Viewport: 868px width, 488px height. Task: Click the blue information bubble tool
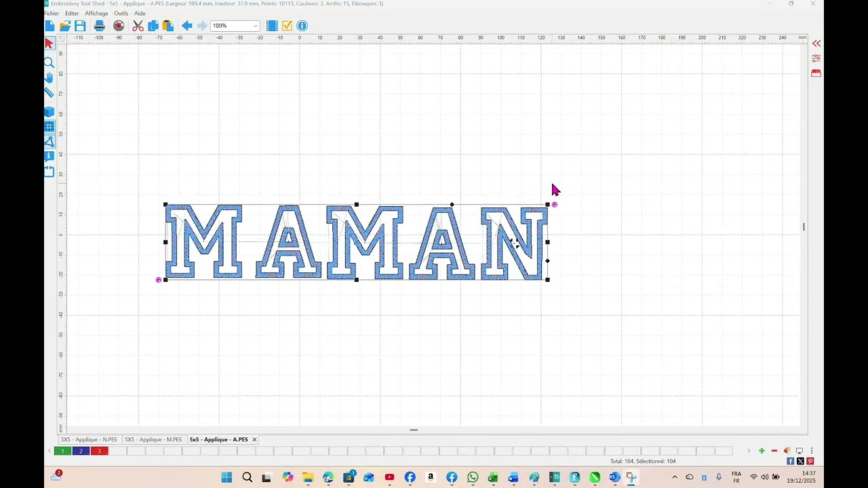[x=49, y=156]
